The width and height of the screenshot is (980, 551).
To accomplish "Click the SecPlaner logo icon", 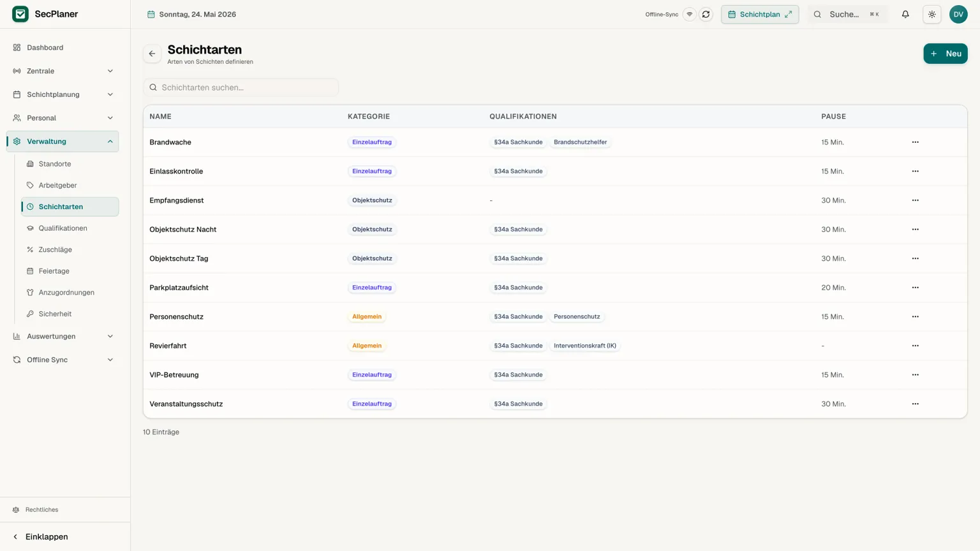I will 20,14.
